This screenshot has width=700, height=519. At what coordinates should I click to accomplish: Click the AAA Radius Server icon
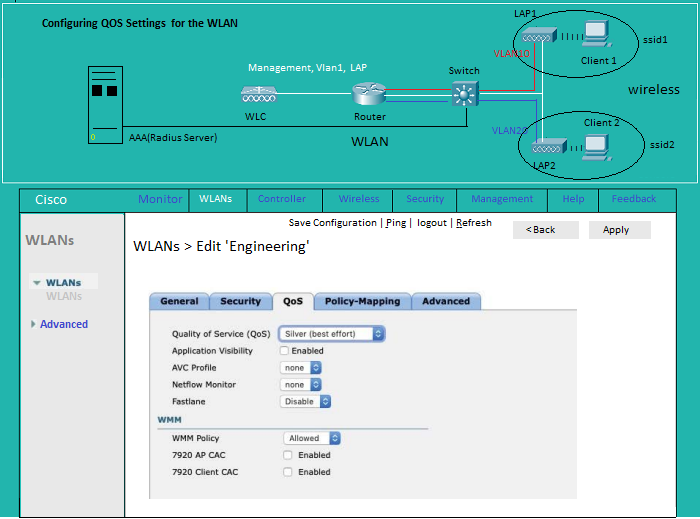tap(105, 105)
